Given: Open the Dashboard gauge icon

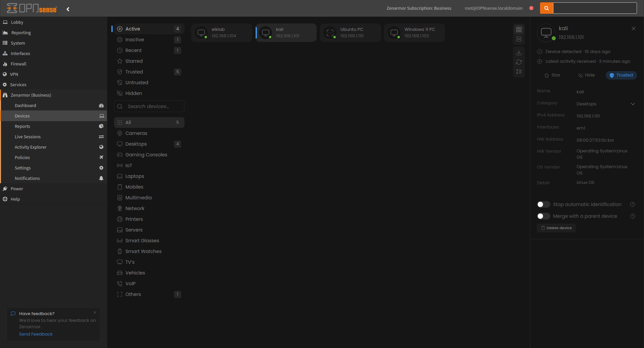Looking at the screenshot, I should point(101,105).
